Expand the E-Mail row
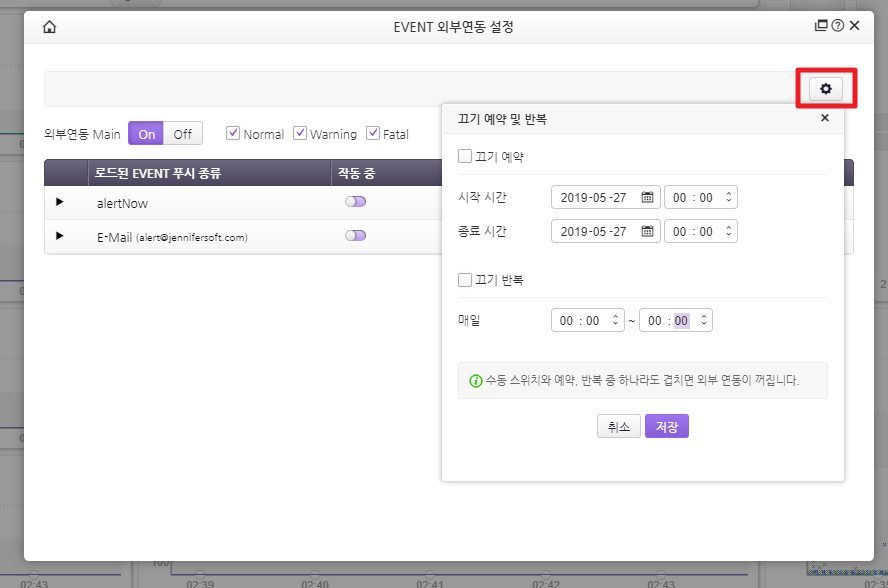888x588 pixels. [x=59, y=236]
